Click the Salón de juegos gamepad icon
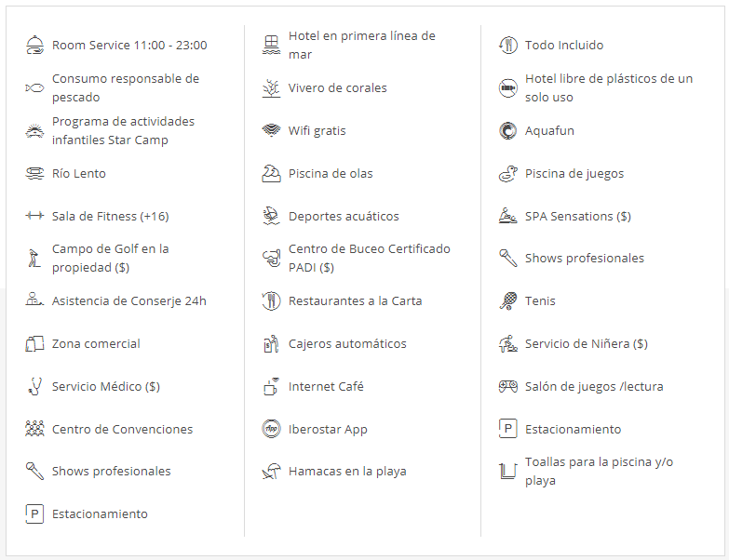729x560 pixels. [507, 386]
